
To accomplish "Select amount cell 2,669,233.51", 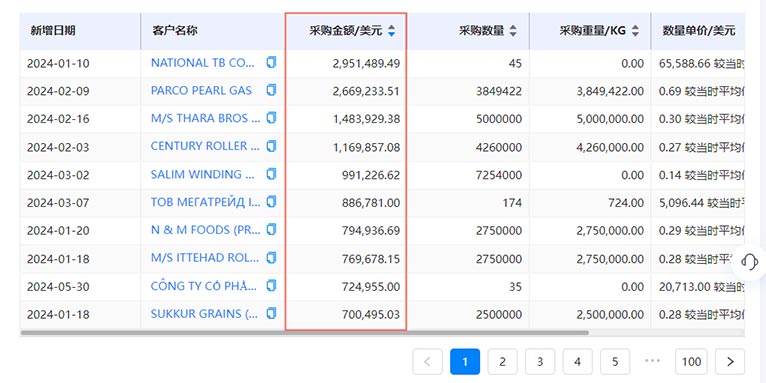I will [366, 91].
